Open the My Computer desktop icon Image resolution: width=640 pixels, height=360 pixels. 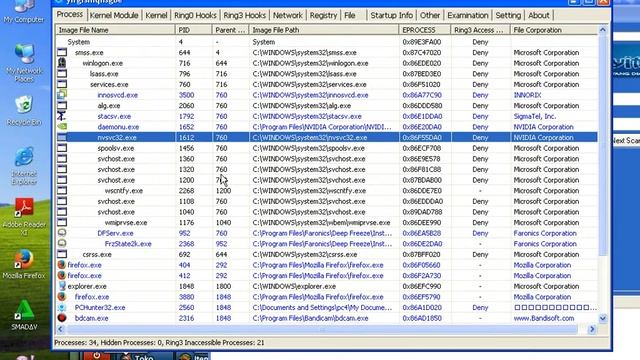pyautogui.click(x=24, y=11)
